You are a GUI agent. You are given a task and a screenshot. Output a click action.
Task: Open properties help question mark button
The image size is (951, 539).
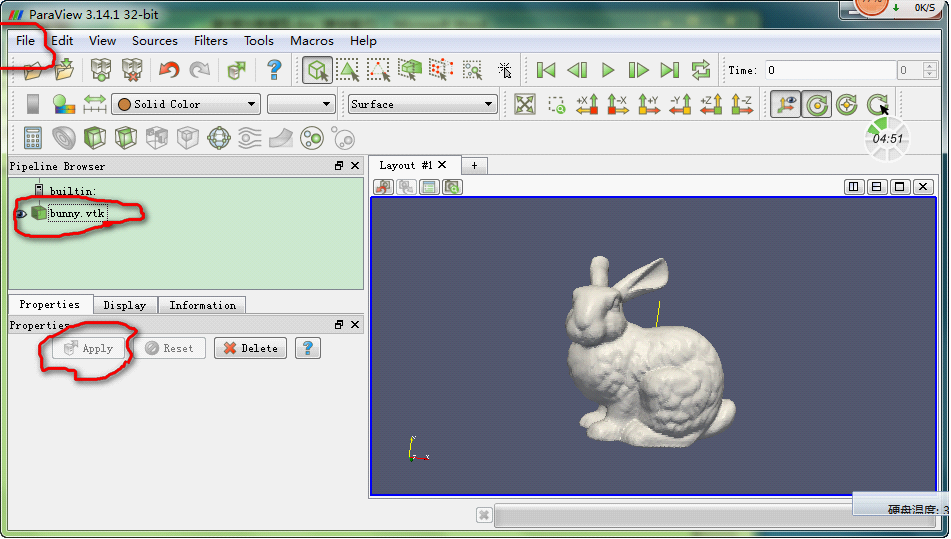click(307, 348)
